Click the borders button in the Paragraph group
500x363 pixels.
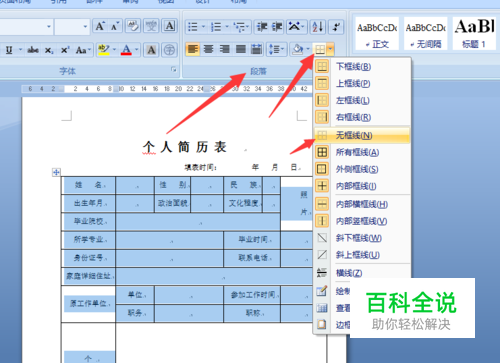pyautogui.click(x=320, y=50)
